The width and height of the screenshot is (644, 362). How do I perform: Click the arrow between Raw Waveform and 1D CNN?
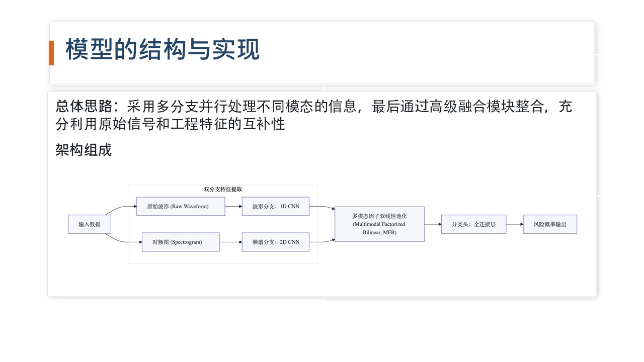[x=233, y=206]
